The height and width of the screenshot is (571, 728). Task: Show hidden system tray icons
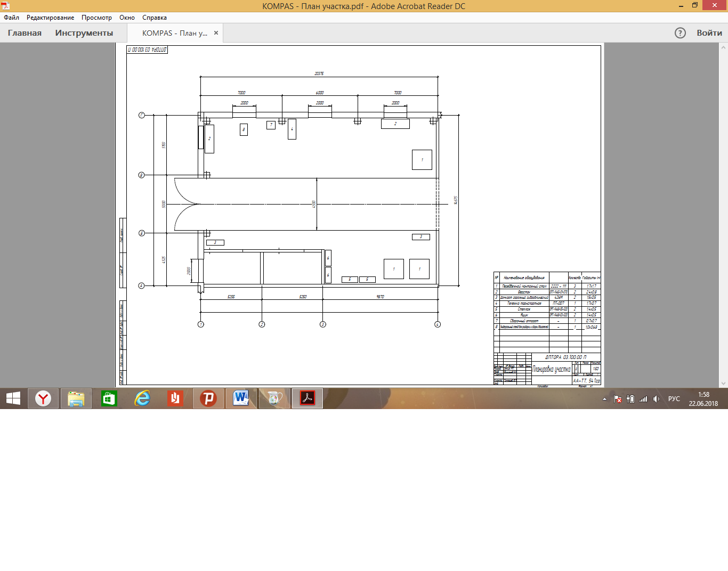(x=604, y=399)
